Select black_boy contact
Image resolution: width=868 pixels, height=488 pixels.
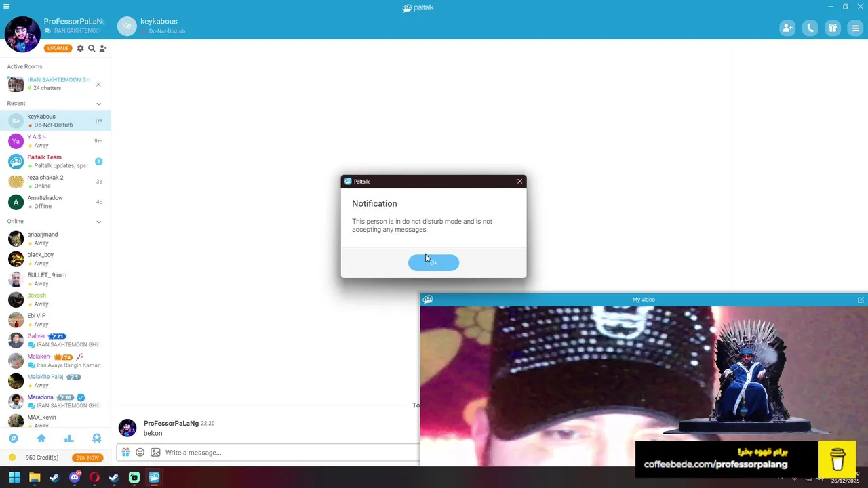55,259
